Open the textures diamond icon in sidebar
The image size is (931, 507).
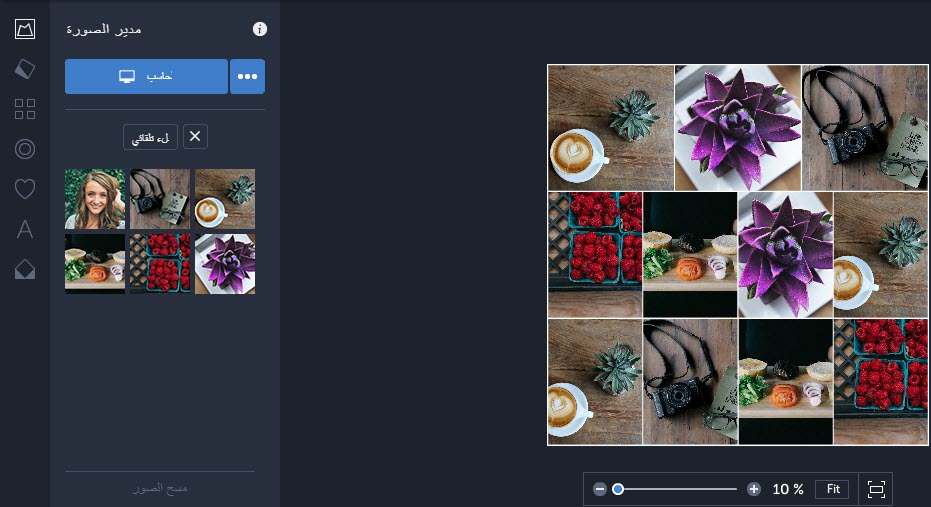(x=25, y=270)
